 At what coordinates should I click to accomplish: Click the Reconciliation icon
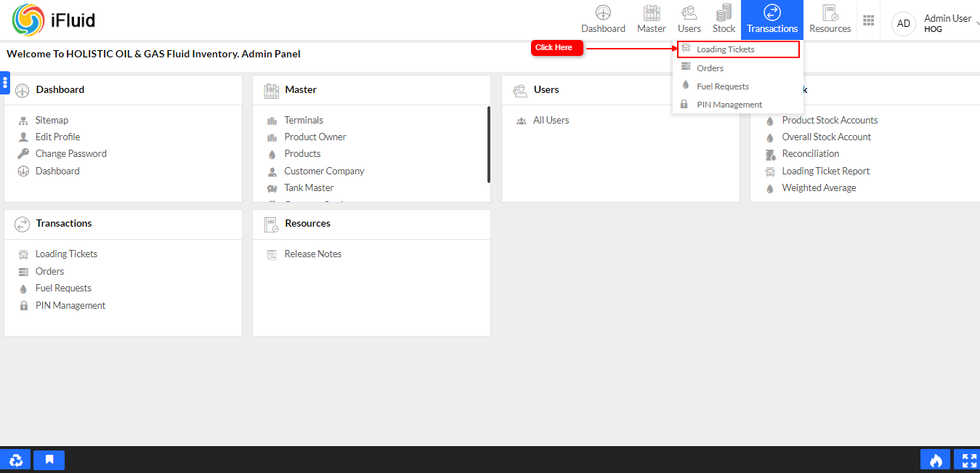pos(770,154)
